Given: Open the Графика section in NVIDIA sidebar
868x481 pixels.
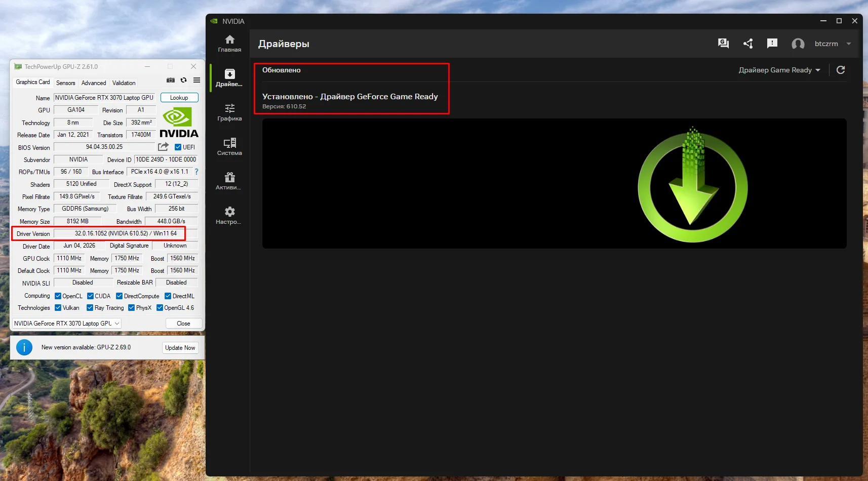Looking at the screenshot, I should (x=229, y=112).
